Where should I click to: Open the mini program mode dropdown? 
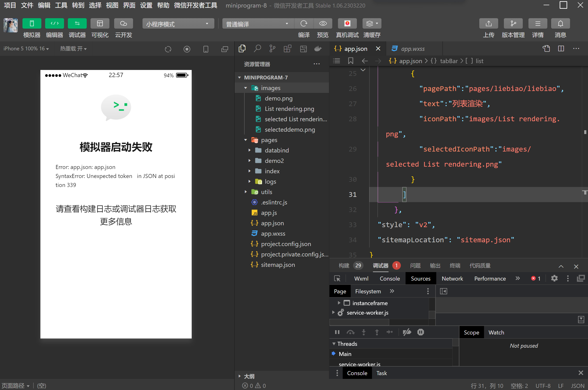pos(178,24)
